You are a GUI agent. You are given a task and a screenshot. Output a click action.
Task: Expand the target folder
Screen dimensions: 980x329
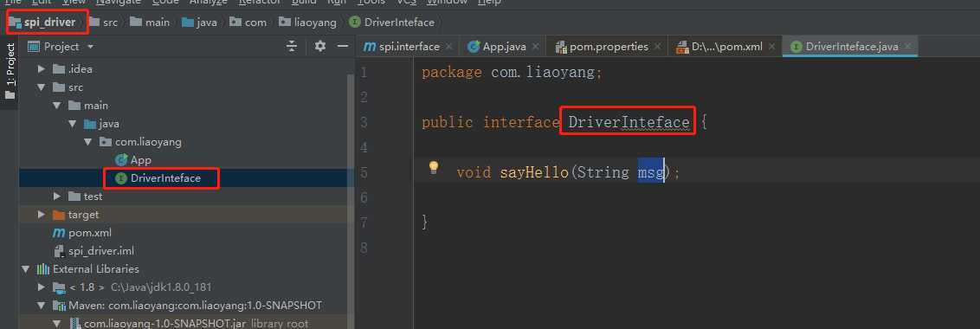point(42,215)
